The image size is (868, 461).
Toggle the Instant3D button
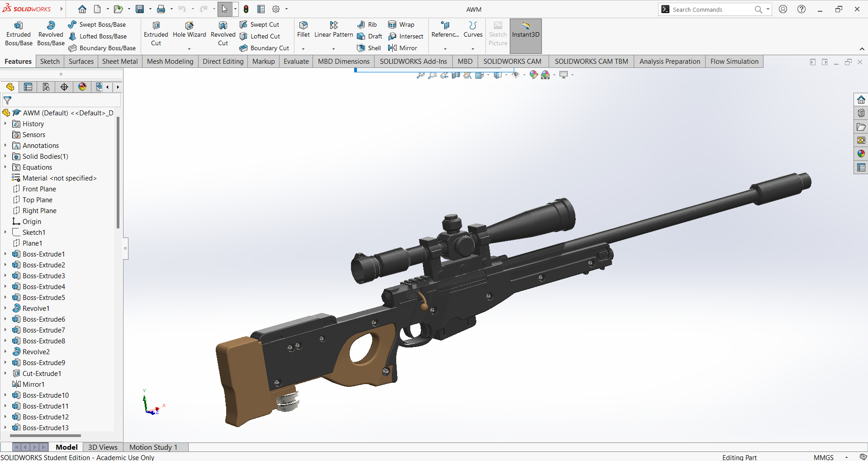[526, 36]
